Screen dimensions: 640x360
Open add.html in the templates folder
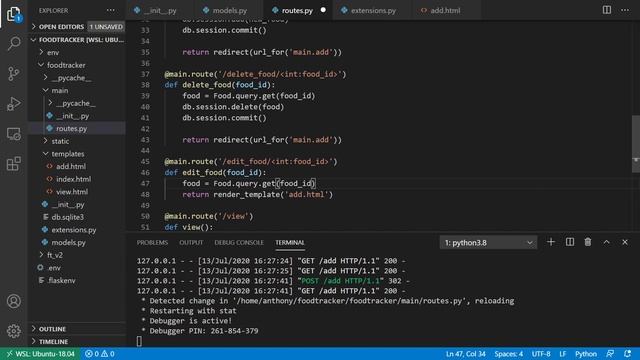coord(76,166)
